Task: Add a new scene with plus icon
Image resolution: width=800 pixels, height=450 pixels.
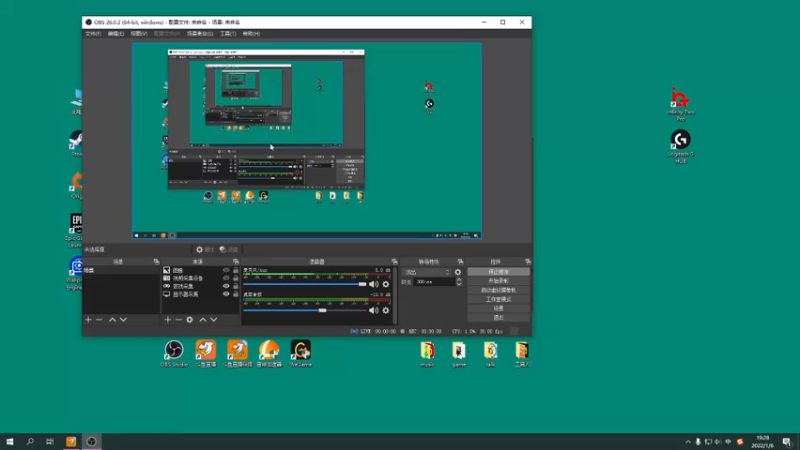Action: 88,319
